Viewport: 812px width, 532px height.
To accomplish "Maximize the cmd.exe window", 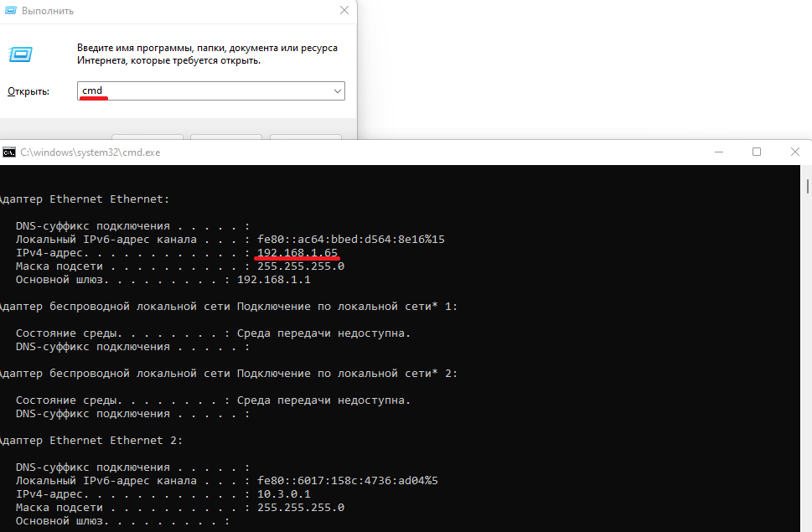I will tap(757, 152).
